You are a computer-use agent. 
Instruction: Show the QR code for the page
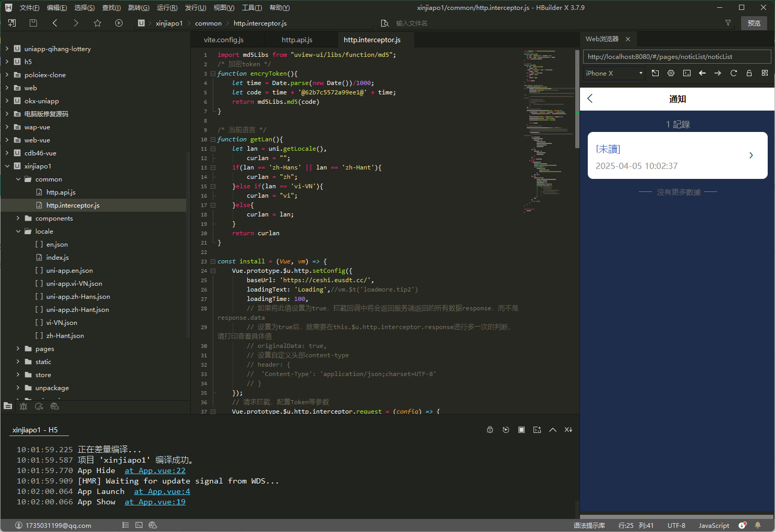(x=765, y=73)
